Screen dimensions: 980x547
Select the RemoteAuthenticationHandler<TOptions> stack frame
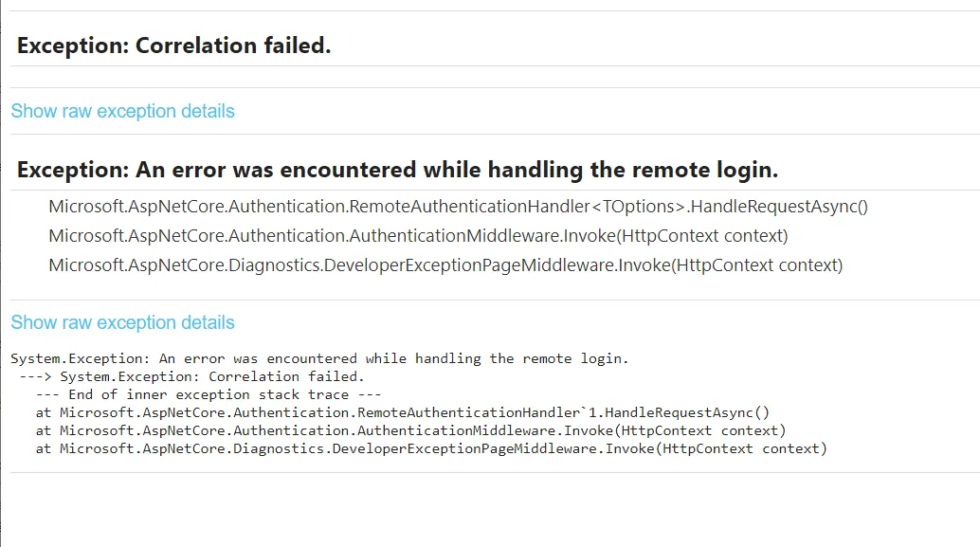tap(458, 206)
